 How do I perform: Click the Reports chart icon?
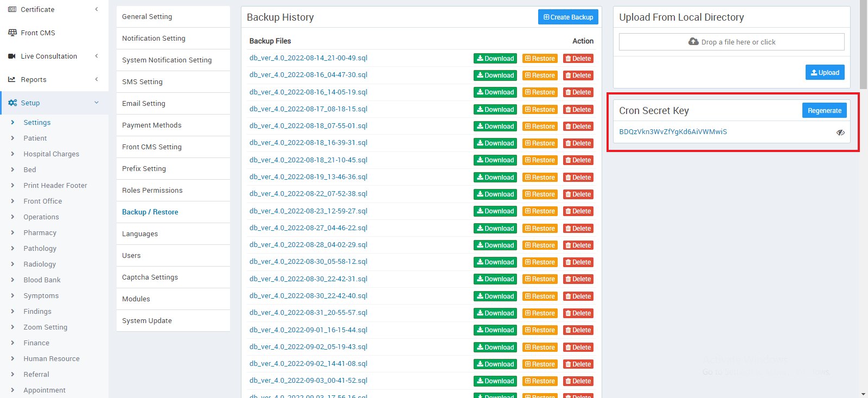tap(12, 79)
